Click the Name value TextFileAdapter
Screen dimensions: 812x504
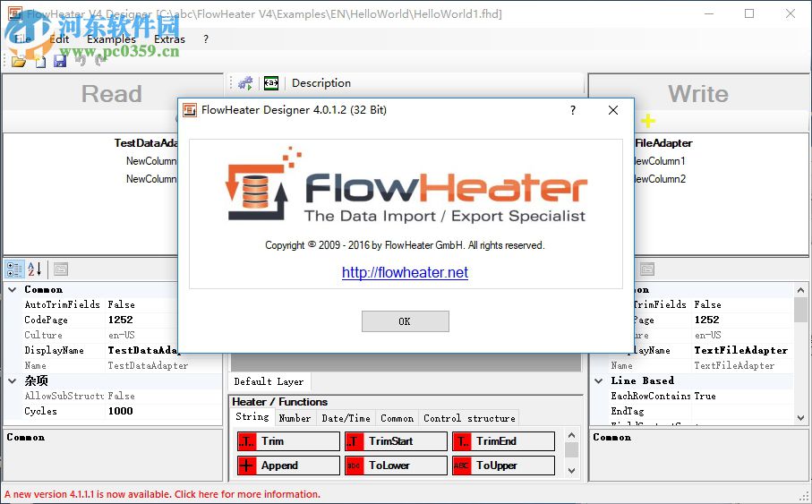734,366
